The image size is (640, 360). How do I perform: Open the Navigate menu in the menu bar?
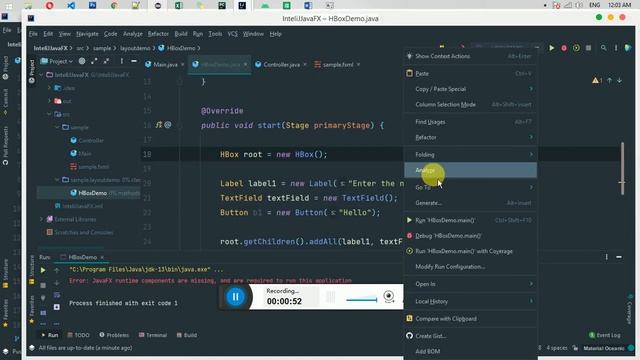[87, 34]
